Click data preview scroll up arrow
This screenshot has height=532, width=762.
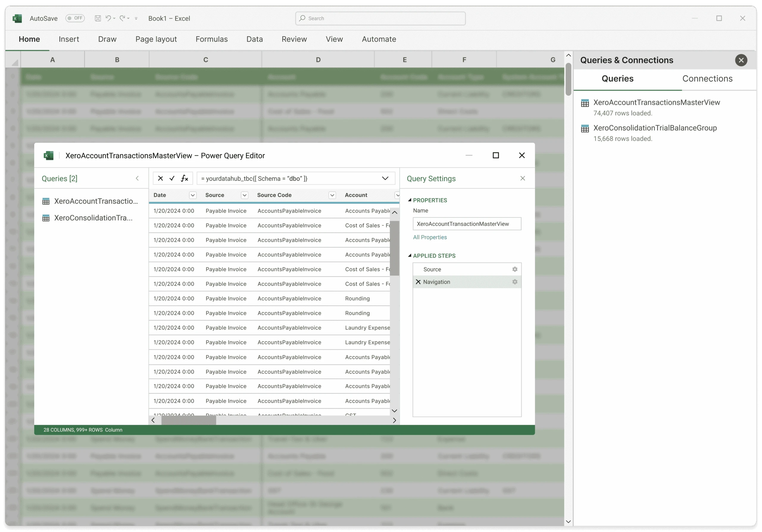coord(394,212)
